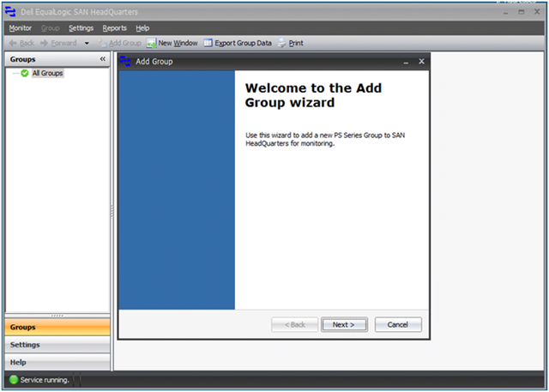The width and height of the screenshot is (549, 392).
Task: Select All Groups in the tree
Action: [48, 73]
